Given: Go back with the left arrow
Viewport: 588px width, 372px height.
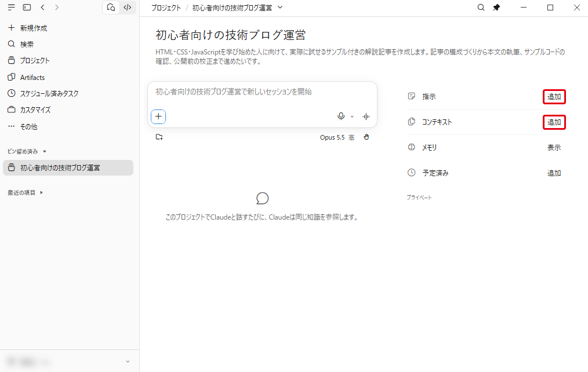Looking at the screenshot, I should pyautogui.click(x=43, y=7).
